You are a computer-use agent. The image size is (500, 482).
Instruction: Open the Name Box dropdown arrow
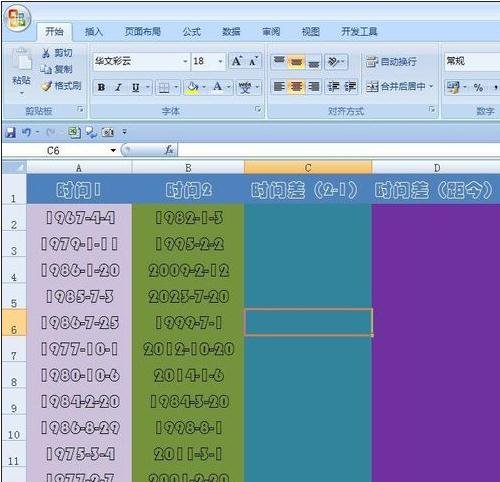pos(113,151)
